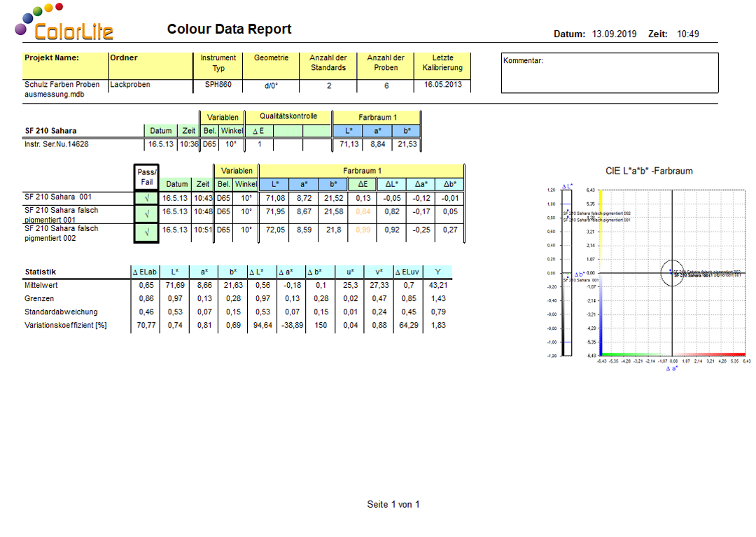Click the Variationskoeffizient value '150'

pyautogui.click(x=321, y=326)
